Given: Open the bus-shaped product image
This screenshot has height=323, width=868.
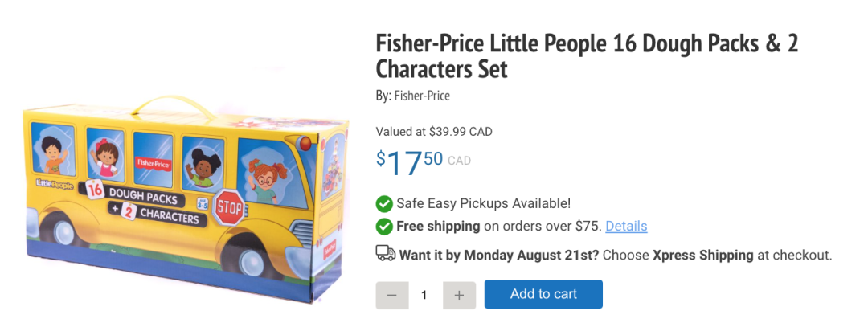Looking at the screenshot, I should 185,201.
